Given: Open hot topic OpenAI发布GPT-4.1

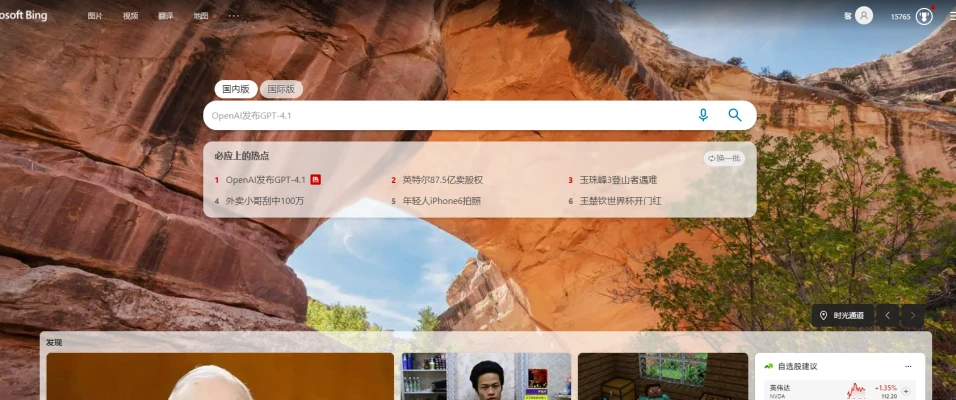Looking at the screenshot, I should click(x=265, y=180).
